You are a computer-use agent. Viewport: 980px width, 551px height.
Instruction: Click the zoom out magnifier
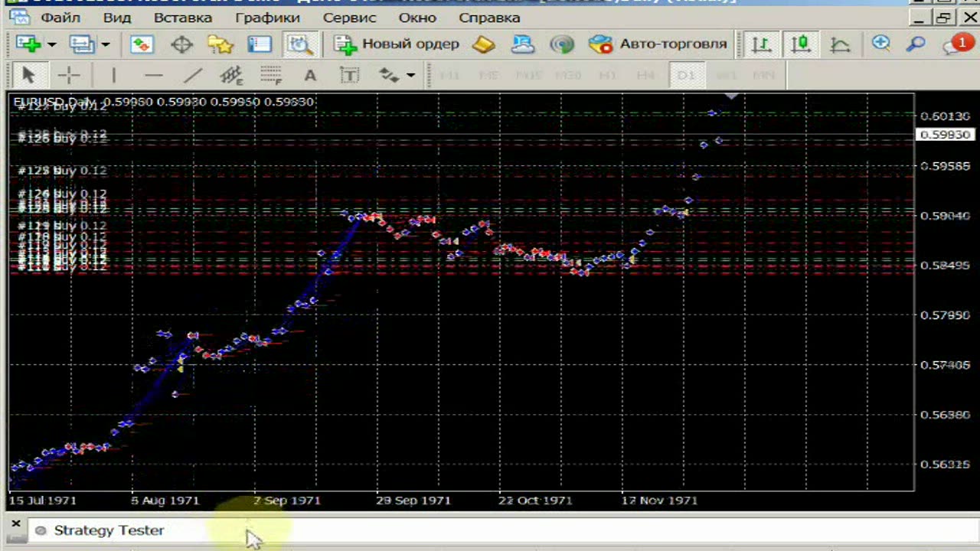(916, 44)
